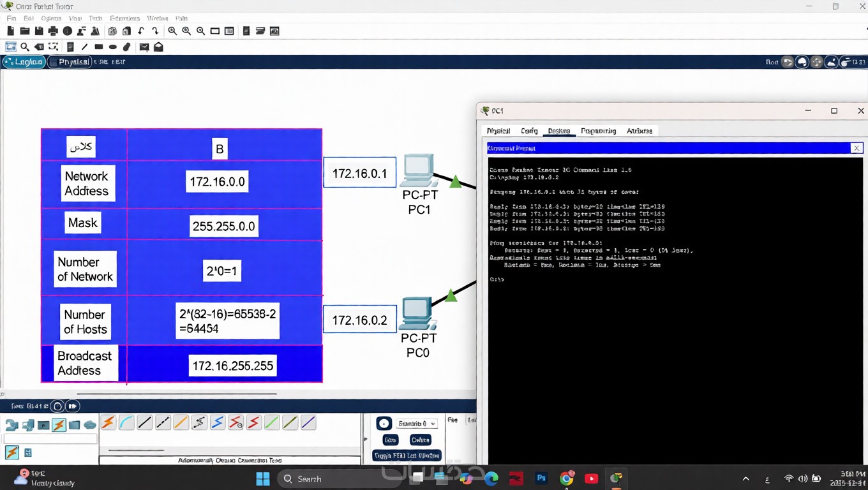Select the Serial DCE red cable with clock
Viewport: 868px width, 490px height.
tap(236, 422)
